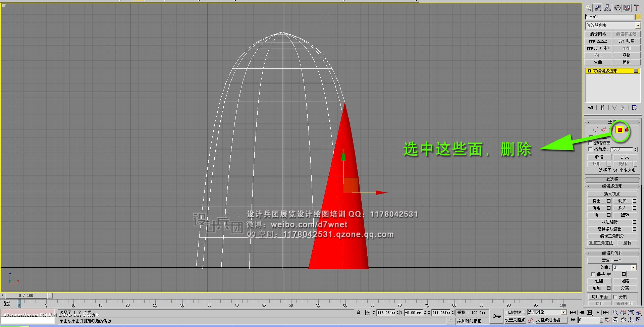The image size is (644, 327).
Task: Open the 约束 constraint dropdown
Action: (x=625, y=268)
